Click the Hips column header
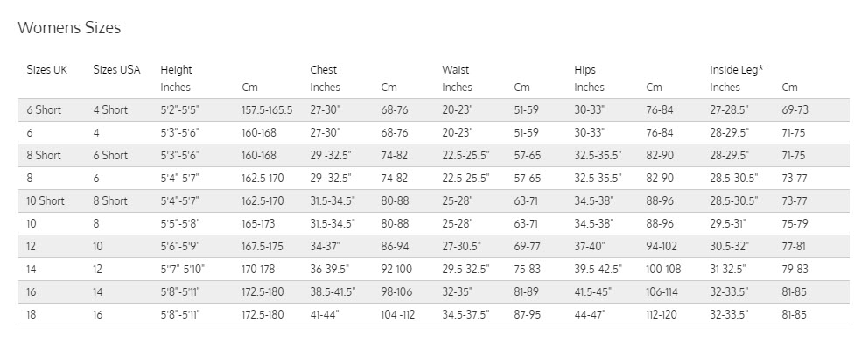This screenshot has width=868, height=344. 585,70
